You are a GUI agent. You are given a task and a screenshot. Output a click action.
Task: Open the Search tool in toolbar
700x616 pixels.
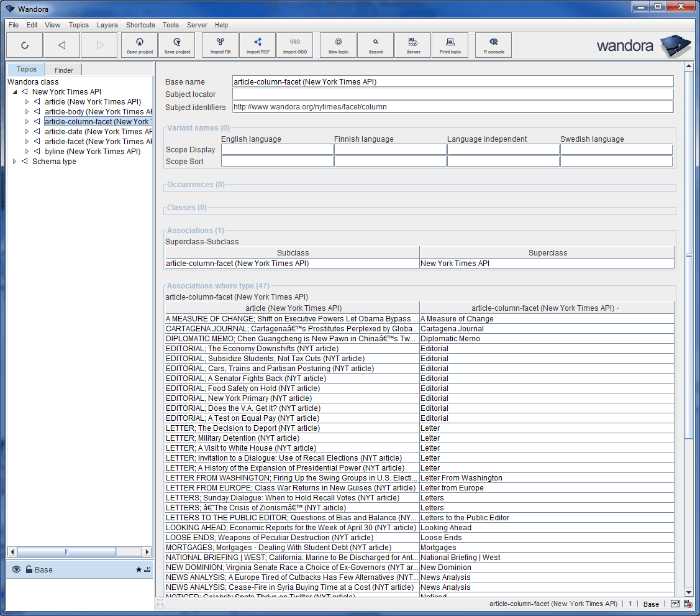376,45
